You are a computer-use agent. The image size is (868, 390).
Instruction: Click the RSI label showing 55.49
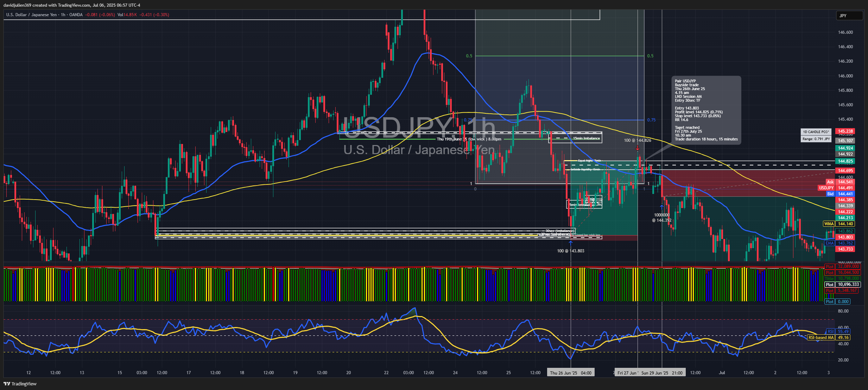830,332
